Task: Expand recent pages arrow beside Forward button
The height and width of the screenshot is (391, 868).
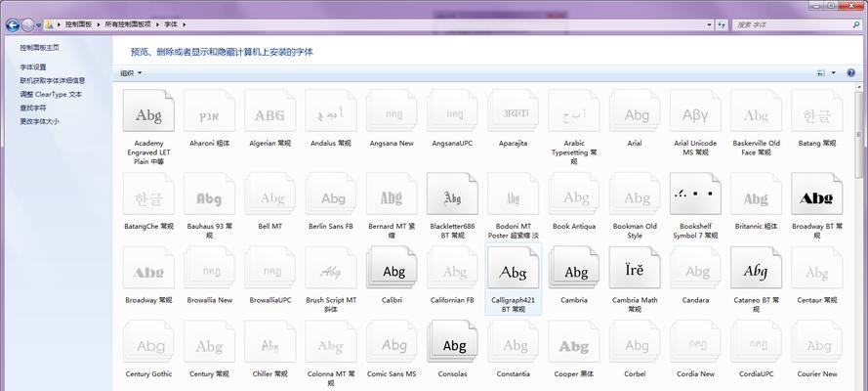Action: click(39, 24)
